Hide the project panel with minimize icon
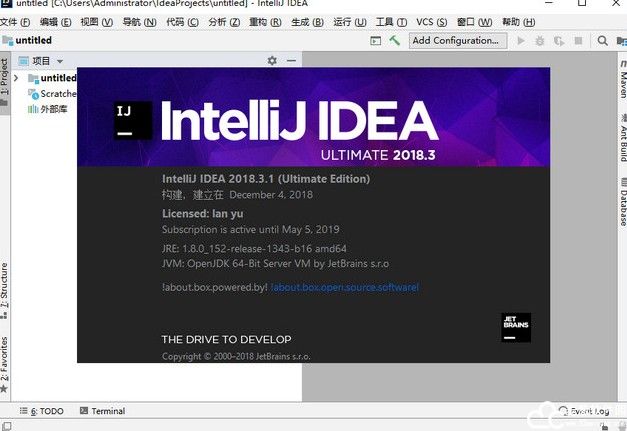 click(x=291, y=61)
